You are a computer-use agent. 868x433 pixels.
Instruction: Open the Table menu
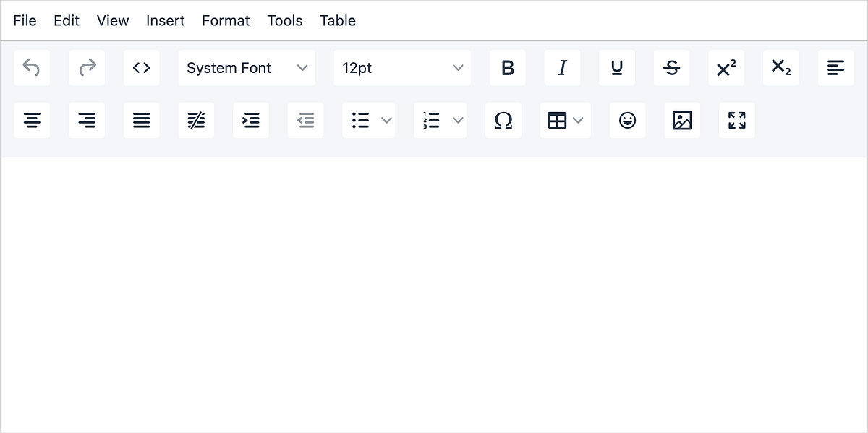tap(337, 20)
